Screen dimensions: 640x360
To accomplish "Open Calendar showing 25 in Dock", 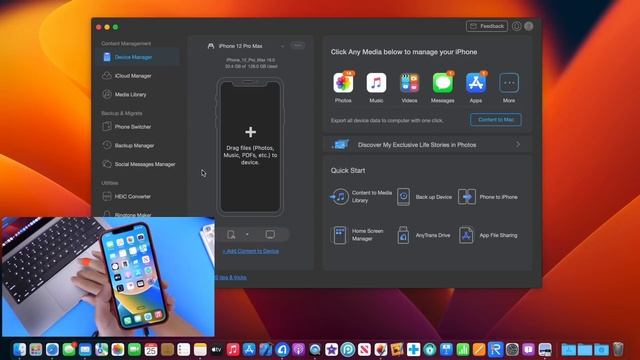I will tap(151, 349).
